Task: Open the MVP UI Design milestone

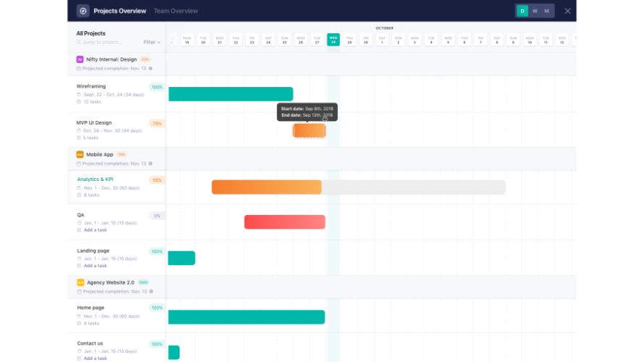Action: pos(94,122)
